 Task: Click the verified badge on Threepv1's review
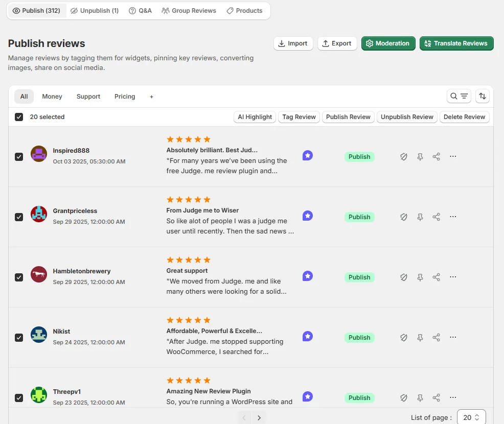coord(307,396)
